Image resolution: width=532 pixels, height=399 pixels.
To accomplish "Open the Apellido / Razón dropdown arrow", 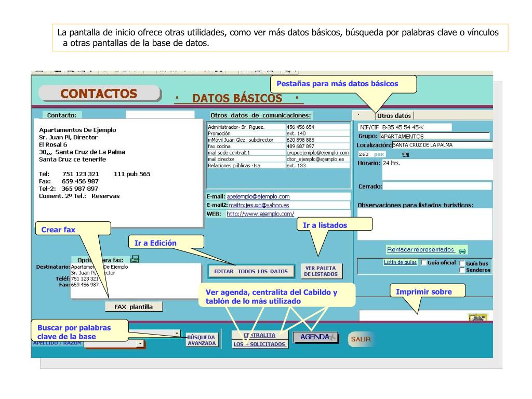I will pos(140,344).
